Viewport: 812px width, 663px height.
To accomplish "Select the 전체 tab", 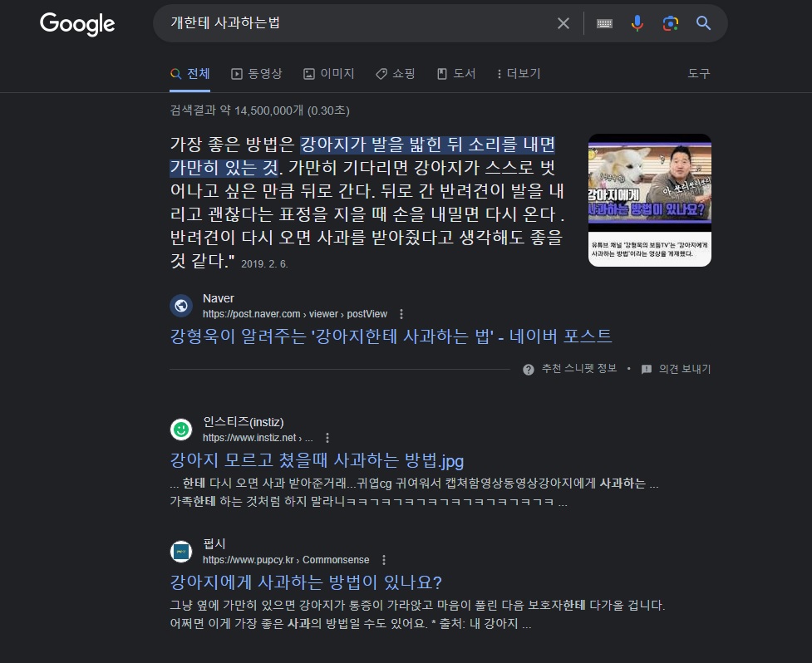I will pyautogui.click(x=190, y=74).
